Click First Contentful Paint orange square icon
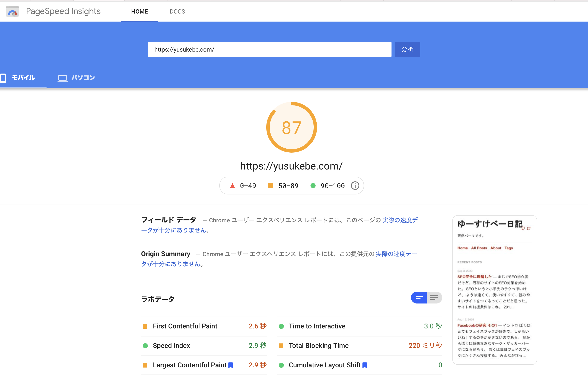The height and width of the screenshot is (380, 588). (x=145, y=326)
